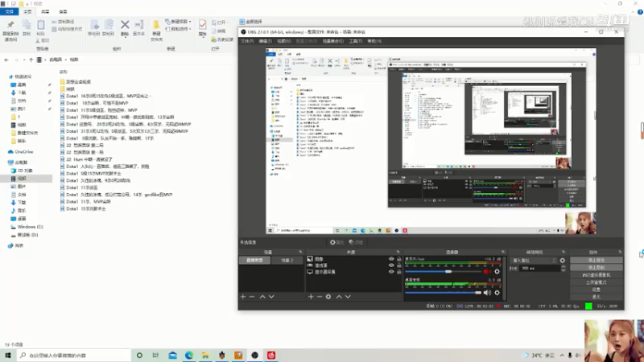
Task: Toggle visibility eye of the second source row
Action: [x=391, y=265]
